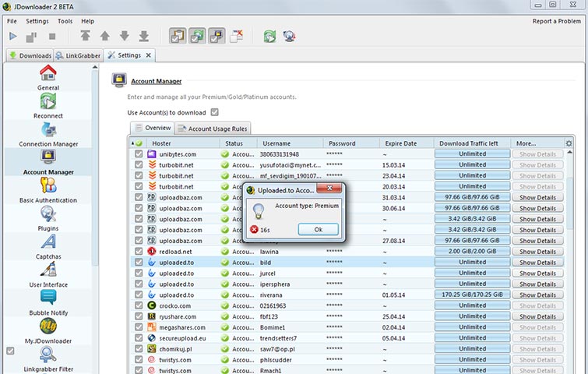Image resolution: width=588 pixels, height=374 pixels.
Task: Toggle checkbox for crocko.com account
Action: (x=139, y=305)
